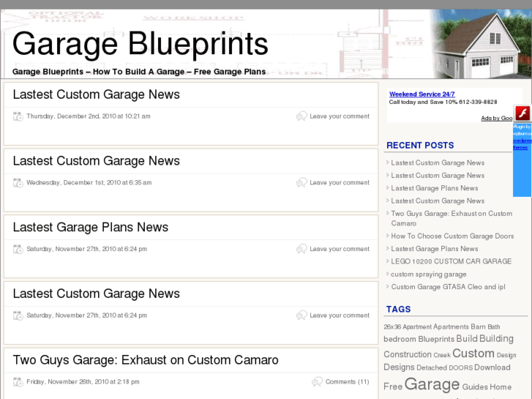Click Leave your comment on the December 1st post

[340, 182]
